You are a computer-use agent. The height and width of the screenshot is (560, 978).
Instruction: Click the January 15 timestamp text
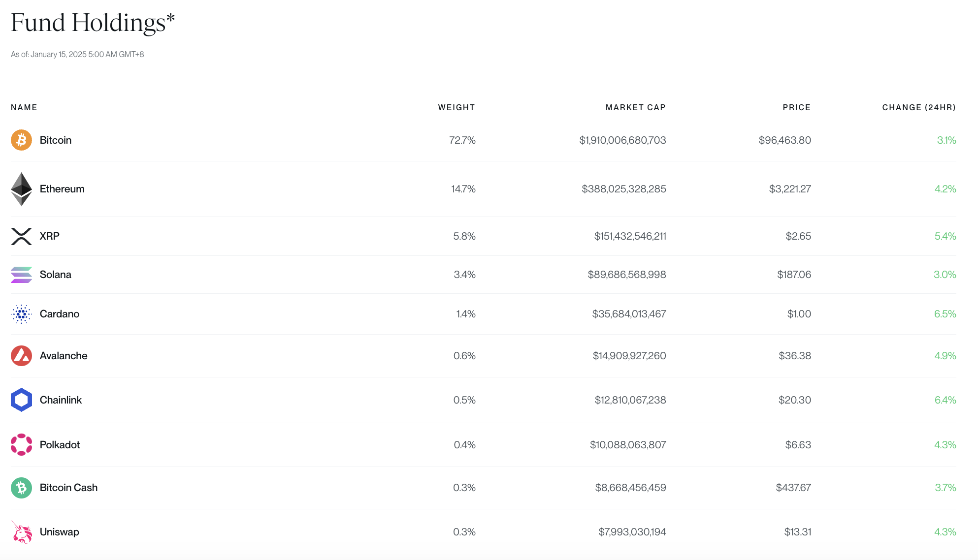pyautogui.click(x=77, y=54)
